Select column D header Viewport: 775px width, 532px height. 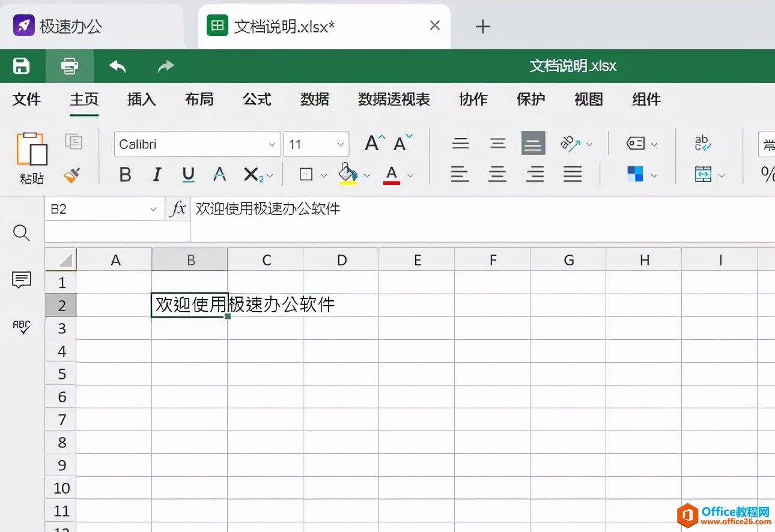341,259
